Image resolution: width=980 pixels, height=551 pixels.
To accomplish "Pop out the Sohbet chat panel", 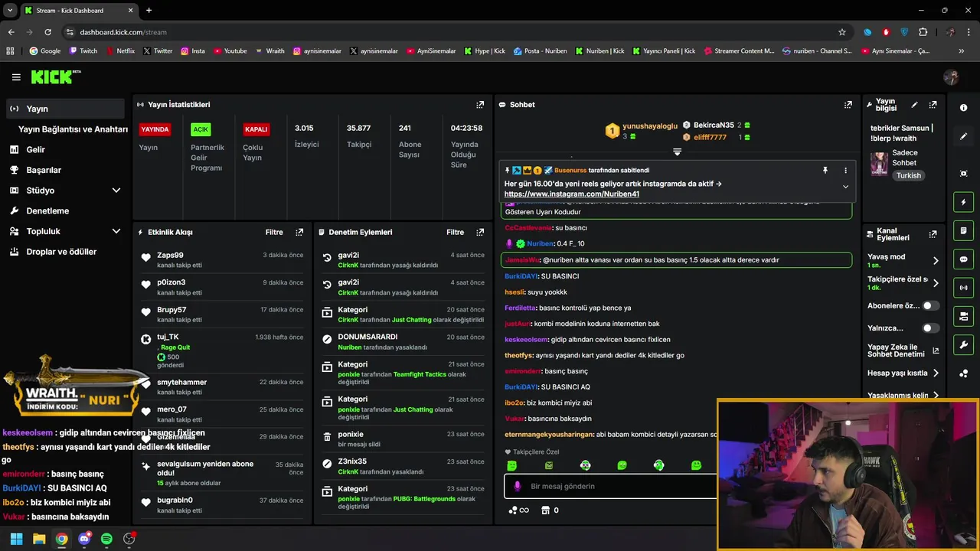I will [848, 105].
